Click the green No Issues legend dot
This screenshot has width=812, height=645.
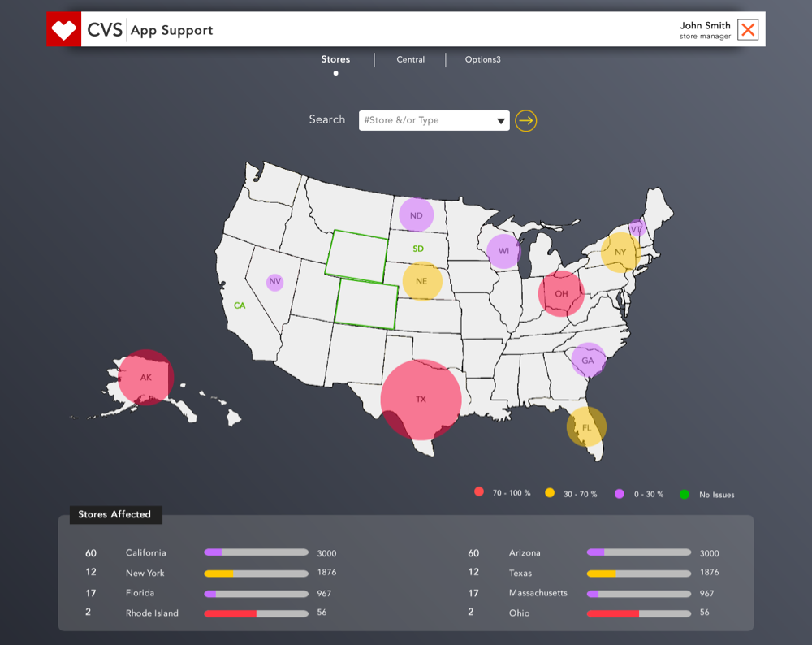684,494
